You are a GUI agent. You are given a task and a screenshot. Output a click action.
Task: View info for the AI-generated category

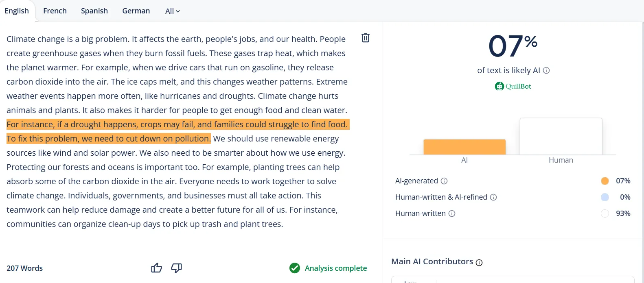tap(445, 181)
